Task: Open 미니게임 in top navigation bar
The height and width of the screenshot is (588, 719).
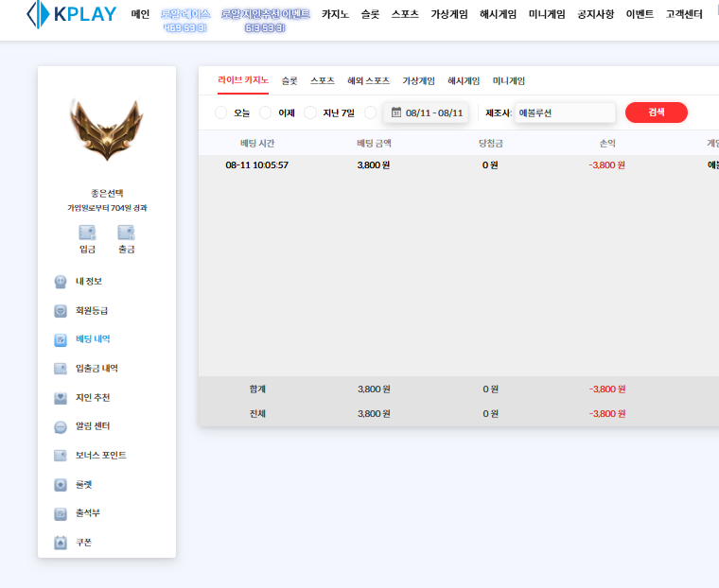Action: (547, 15)
